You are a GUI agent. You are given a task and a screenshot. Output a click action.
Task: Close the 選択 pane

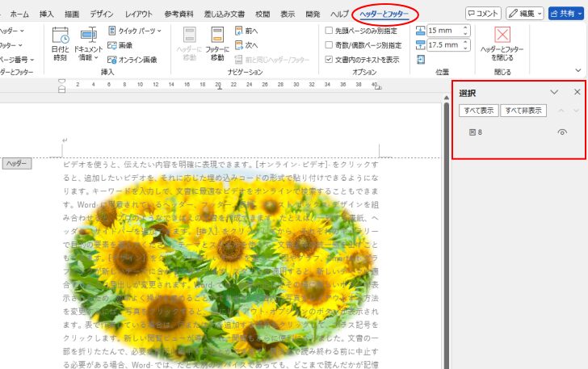pyautogui.click(x=577, y=92)
